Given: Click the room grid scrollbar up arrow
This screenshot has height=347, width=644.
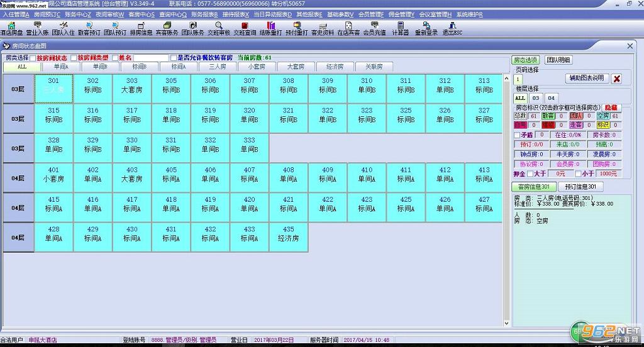Looking at the screenshot, I should click(x=506, y=78).
